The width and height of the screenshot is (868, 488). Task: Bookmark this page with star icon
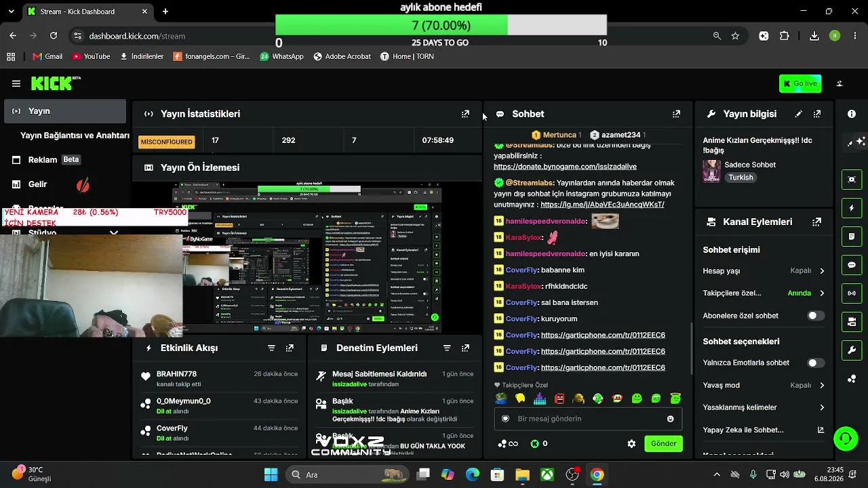(x=735, y=36)
